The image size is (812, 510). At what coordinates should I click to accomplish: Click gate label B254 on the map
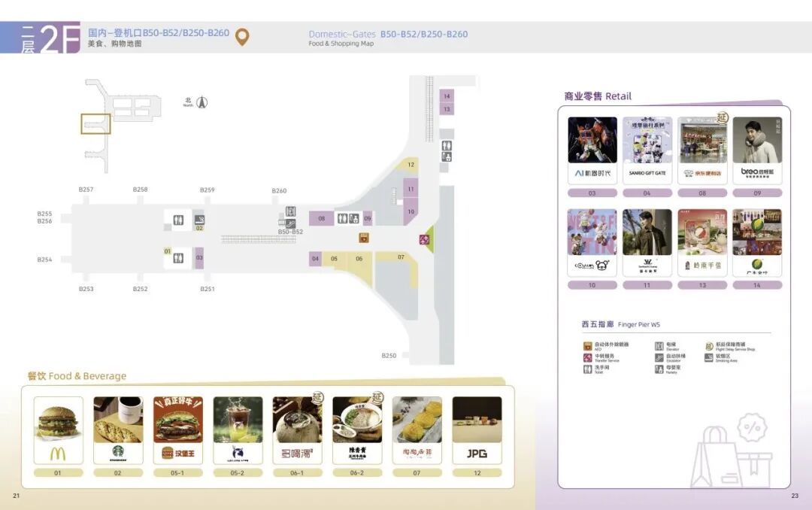[x=44, y=260]
